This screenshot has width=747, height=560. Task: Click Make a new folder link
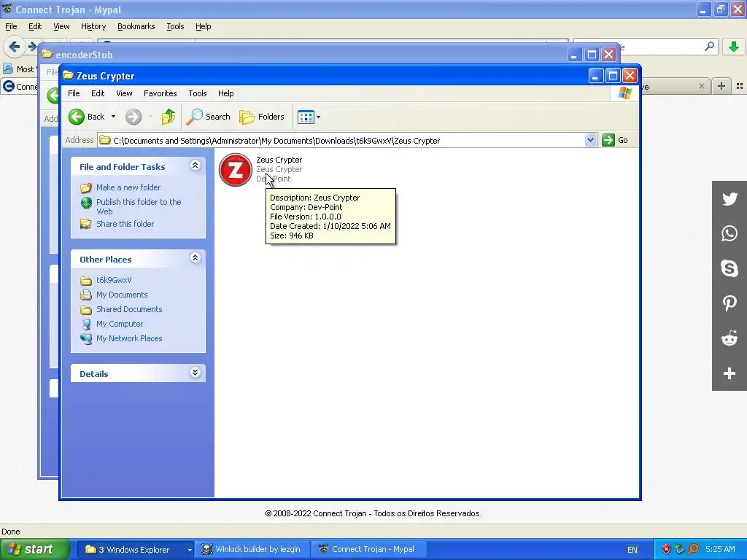click(x=128, y=187)
